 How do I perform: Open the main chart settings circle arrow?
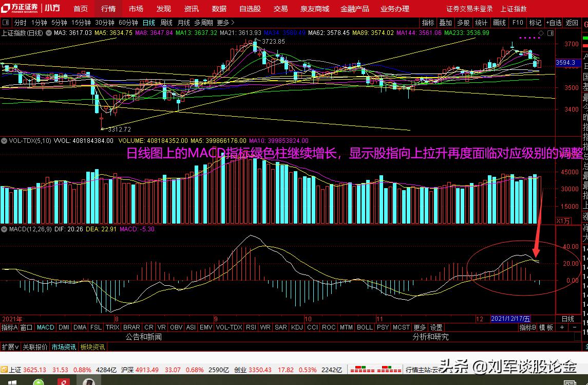click(x=49, y=33)
